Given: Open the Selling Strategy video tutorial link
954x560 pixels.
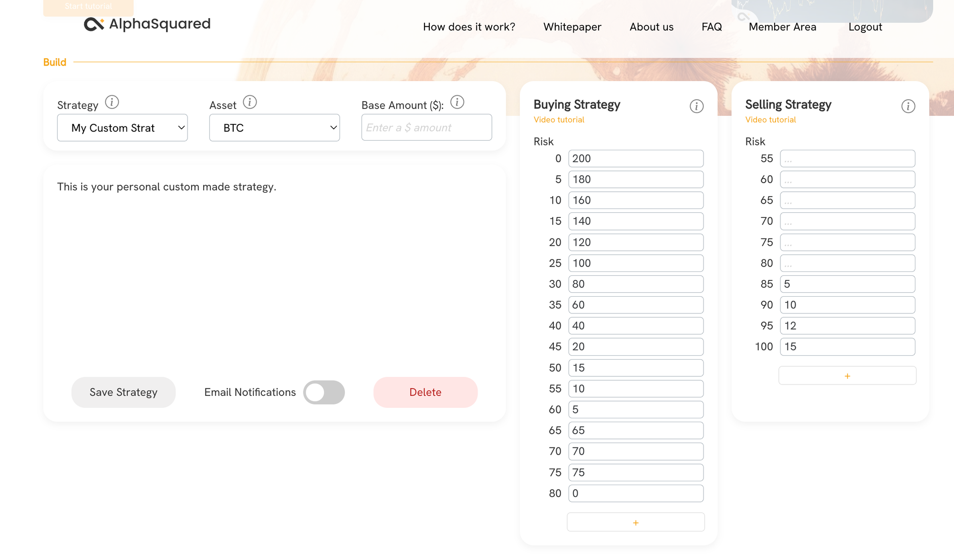Looking at the screenshot, I should click(770, 120).
